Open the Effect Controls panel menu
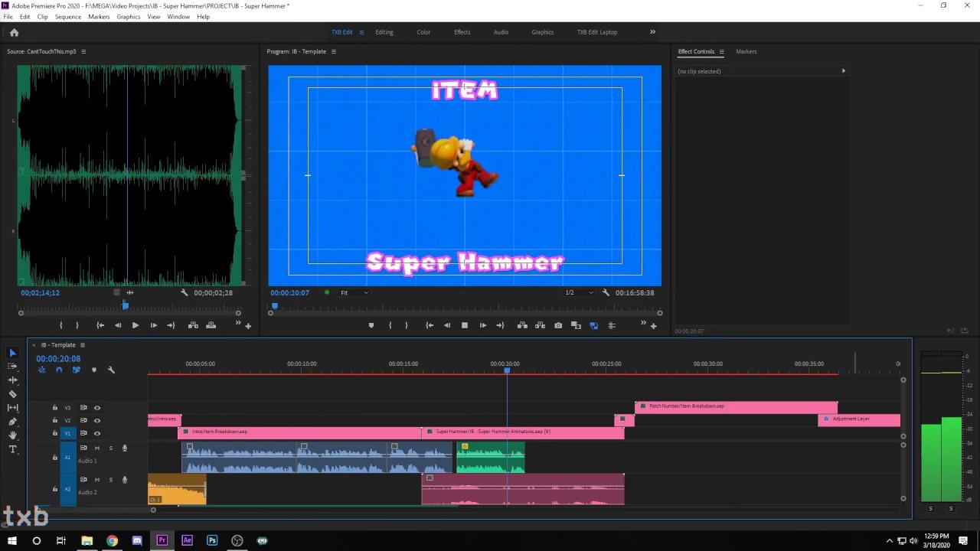Screen dimensions: 980x551 (721, 51)
